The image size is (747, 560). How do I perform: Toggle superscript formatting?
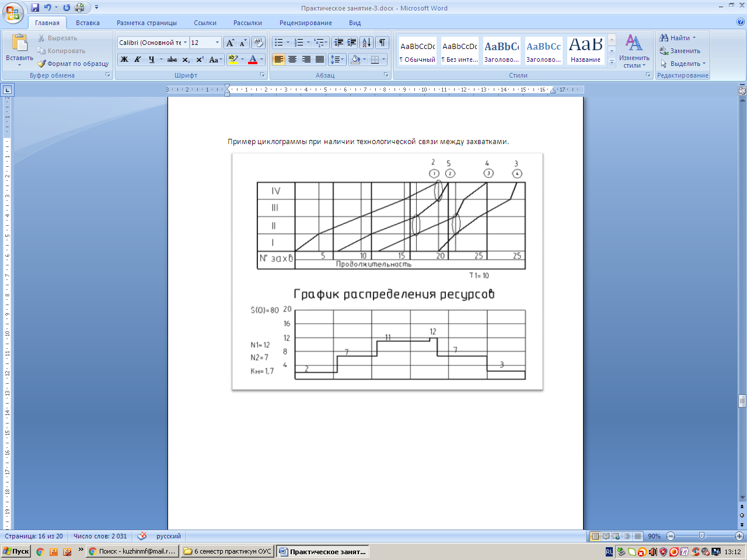(200, 60)
